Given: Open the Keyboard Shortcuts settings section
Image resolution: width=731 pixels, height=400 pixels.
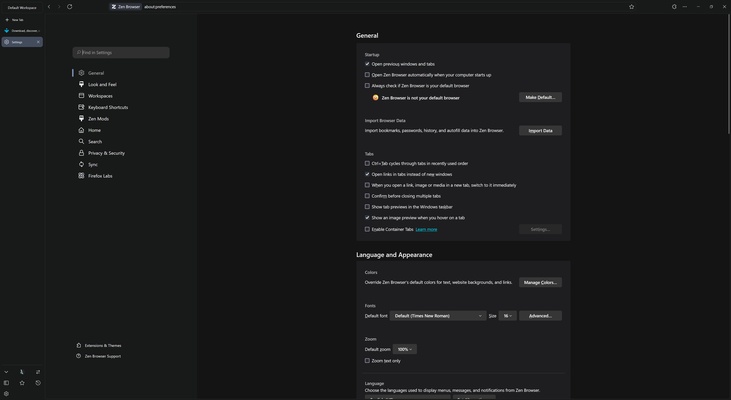Looking at the screenshot, I should pos(108,107).
